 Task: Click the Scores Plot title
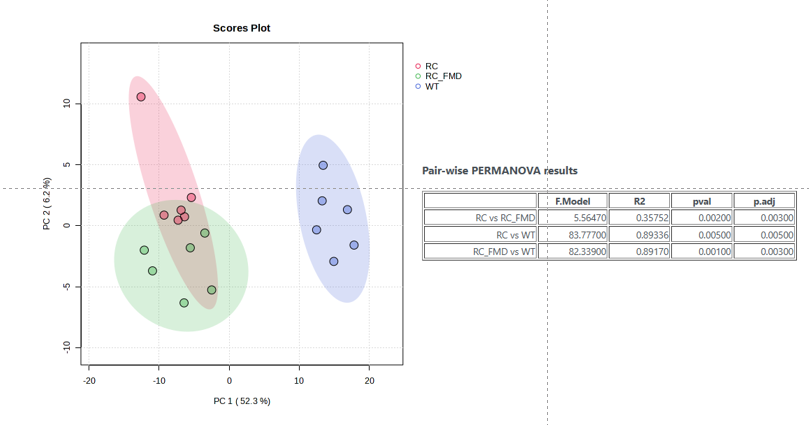click(x=241, y=28)
